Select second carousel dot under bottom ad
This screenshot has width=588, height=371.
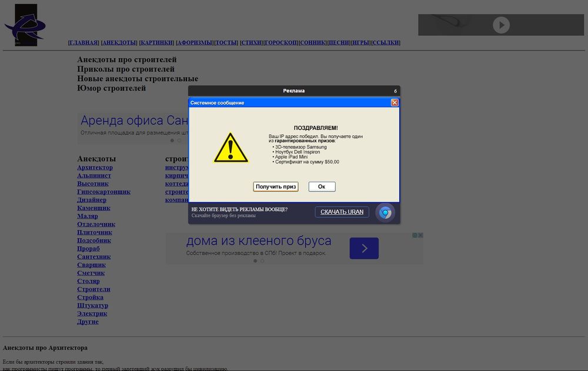pyautogui.click(x=262, y=261)
